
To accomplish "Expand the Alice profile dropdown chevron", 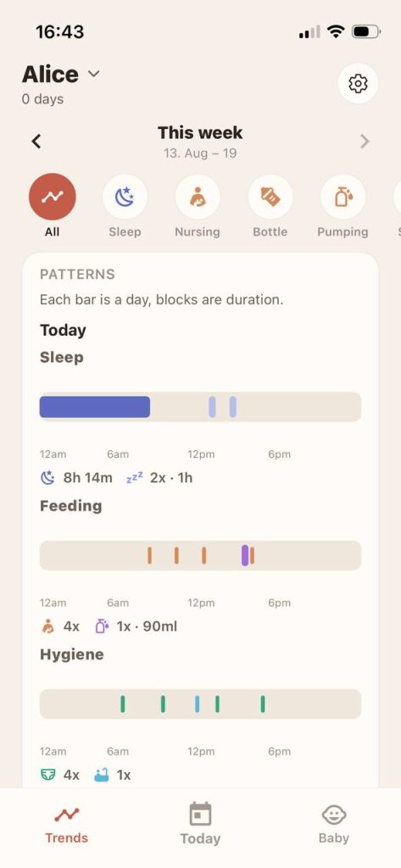I will (x=93, y=74).
